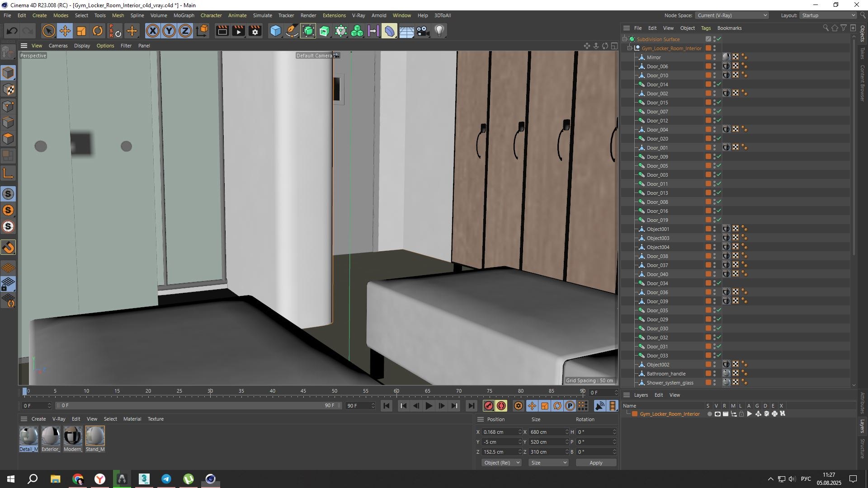This screenshot has width=868, height=488.
Task: Open the viewport Cameras menu
Action: 58,46
